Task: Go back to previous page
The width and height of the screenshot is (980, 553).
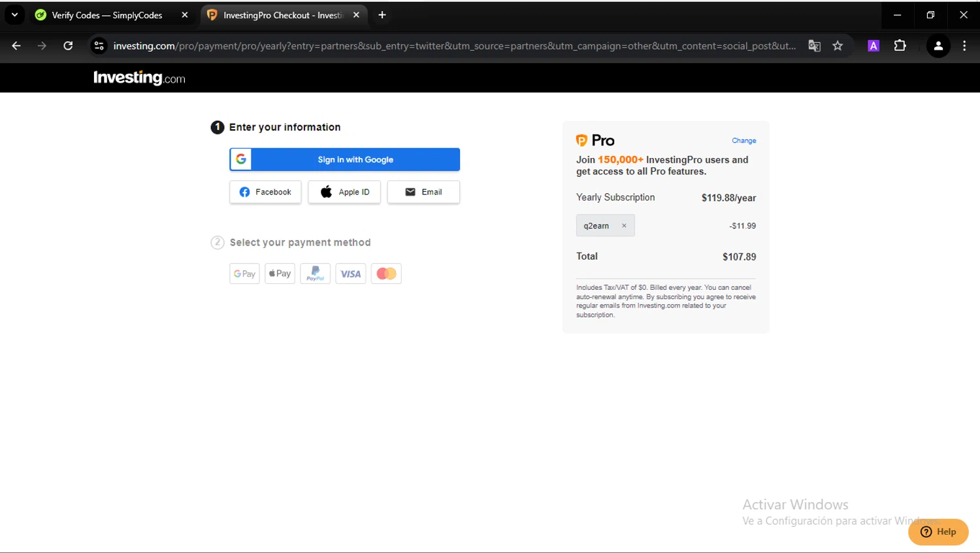Action: coord(16,46)
